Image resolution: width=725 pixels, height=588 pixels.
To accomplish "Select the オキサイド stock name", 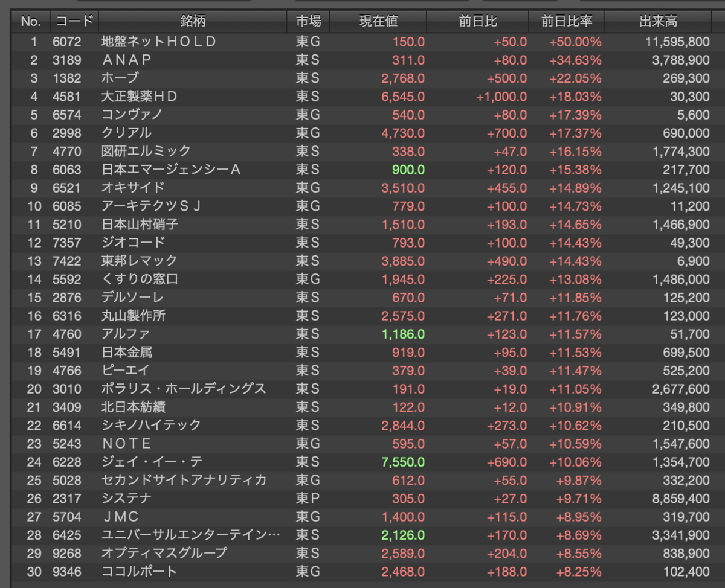I will click(133, 188).
